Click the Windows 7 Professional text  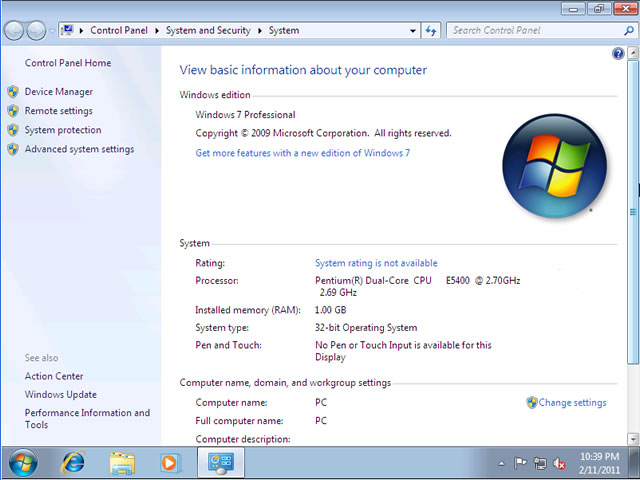[x=245, y=115]
